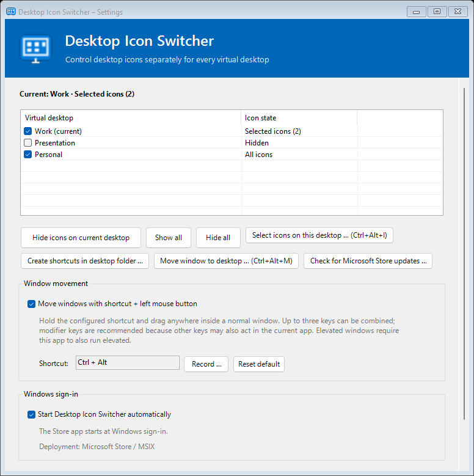
Task: Click the Hidden icon state cell
Action: coord(257,143)
